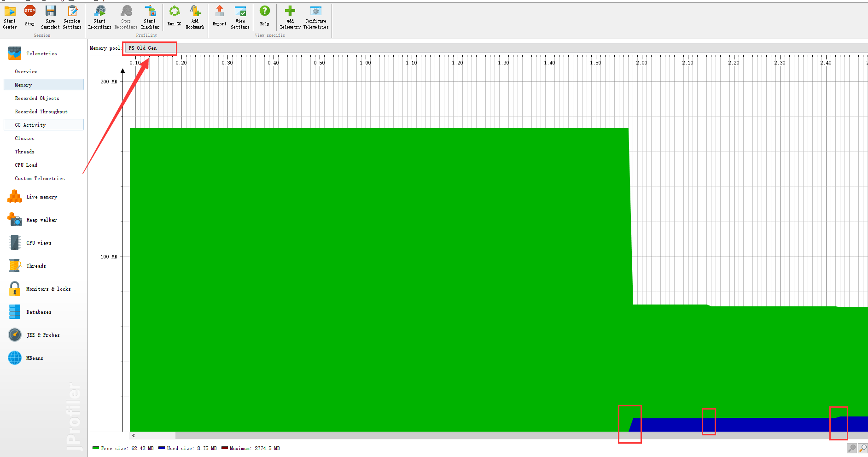Open the PS Old Gen memory pool selector
Viewport: 868px width, 457px height.
pyautogui.click(x=150, y=47)
